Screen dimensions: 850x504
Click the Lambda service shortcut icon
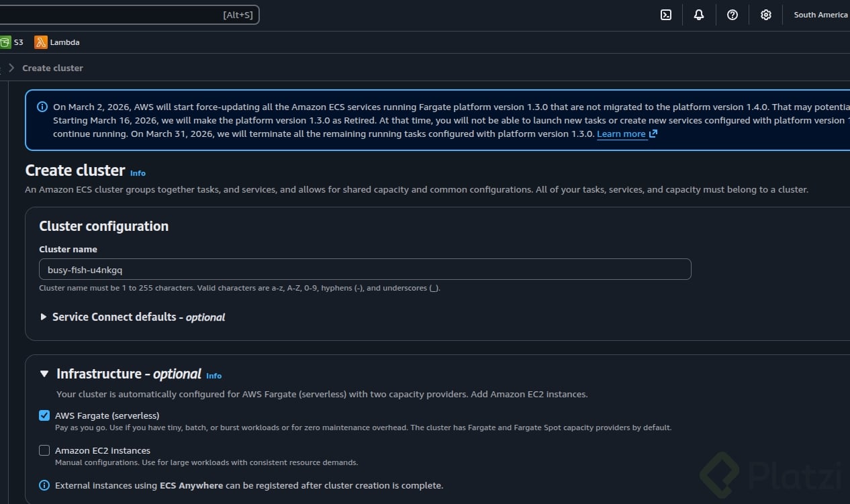(41, 42)
